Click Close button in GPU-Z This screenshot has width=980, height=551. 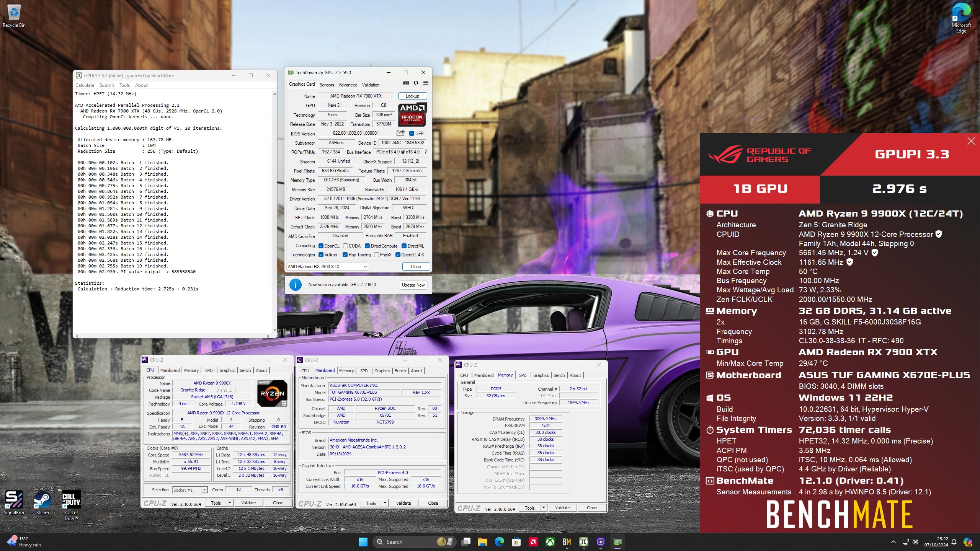coord(416,267)
